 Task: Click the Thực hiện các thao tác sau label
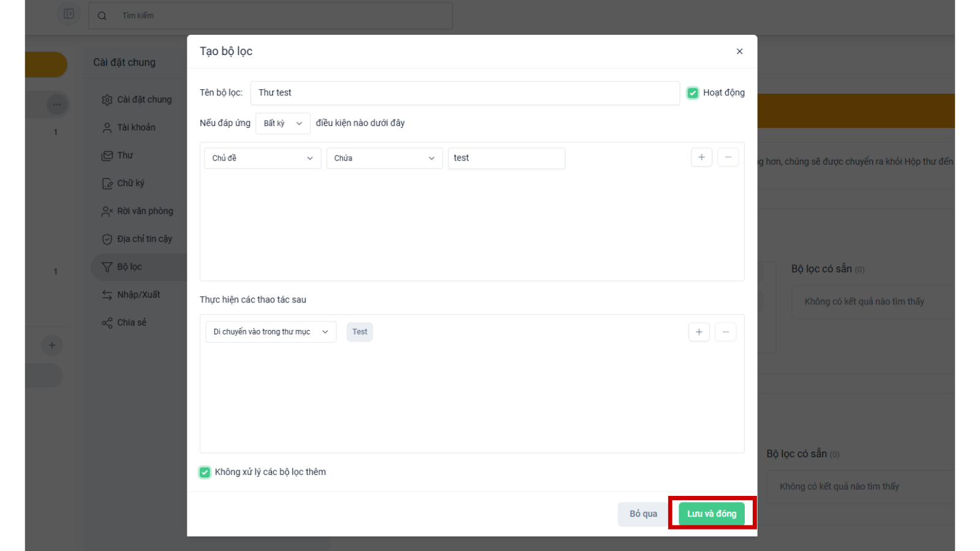coord(253,300)
